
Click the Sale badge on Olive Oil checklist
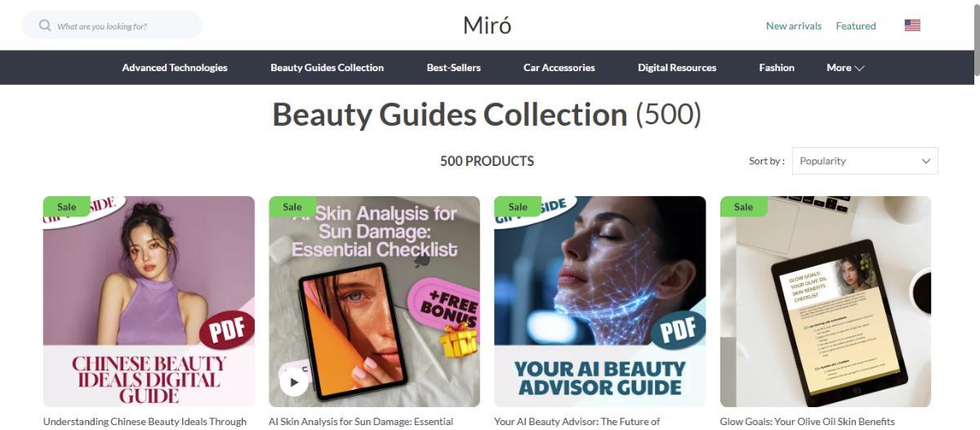point(743,207)
